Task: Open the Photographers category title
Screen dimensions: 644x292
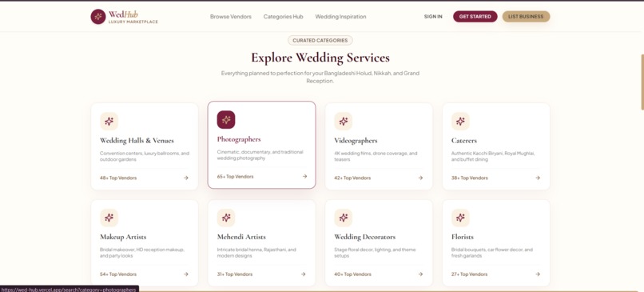Action: 239,139
